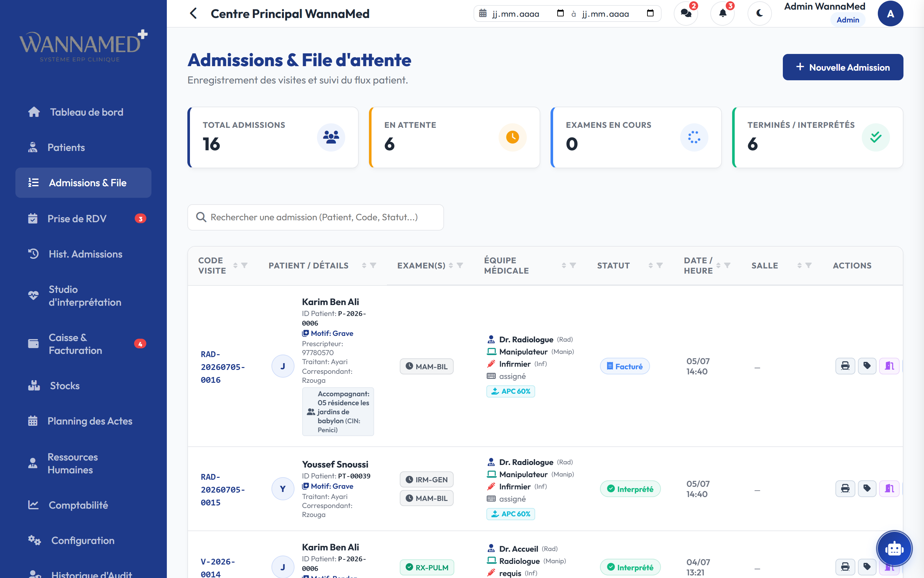Open filter for Salle column
This screenshot has width=924, height=578.
click(808, 265)
